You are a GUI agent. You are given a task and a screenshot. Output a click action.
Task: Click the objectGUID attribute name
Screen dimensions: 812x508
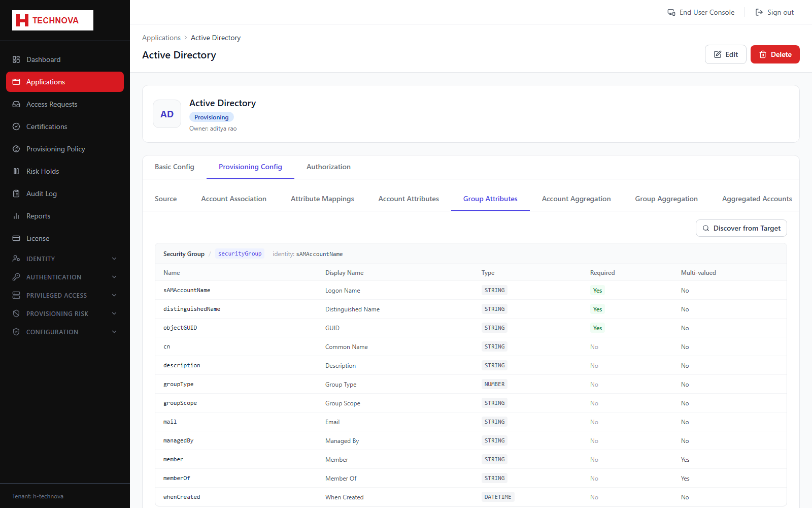pyautogui.click(x=180, y=328)
